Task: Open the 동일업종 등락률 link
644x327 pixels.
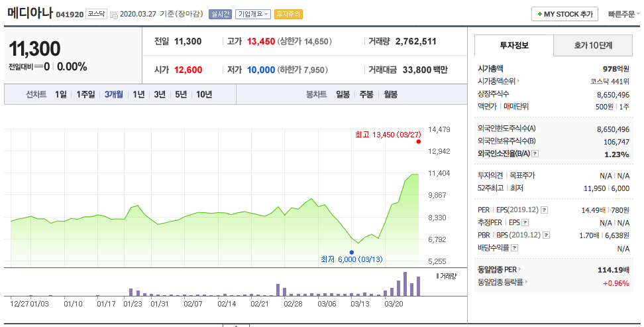Action: (x=502, y=283)
